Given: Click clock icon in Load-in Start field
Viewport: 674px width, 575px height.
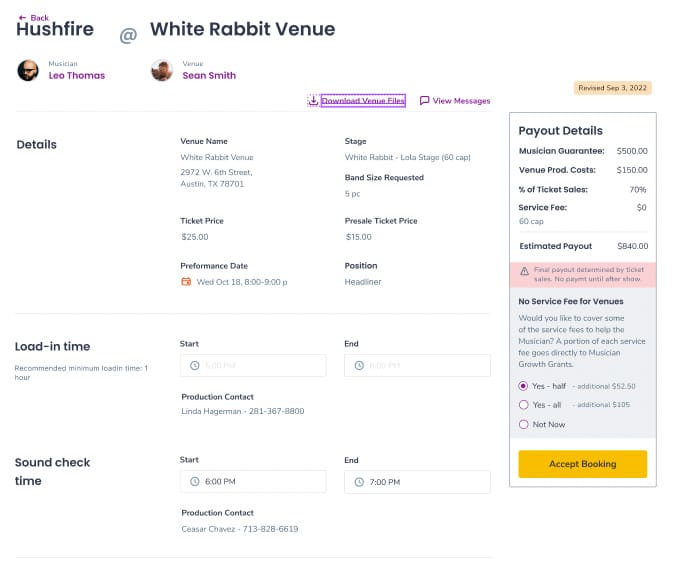Looking at the screenshot, I should (195, 365).
